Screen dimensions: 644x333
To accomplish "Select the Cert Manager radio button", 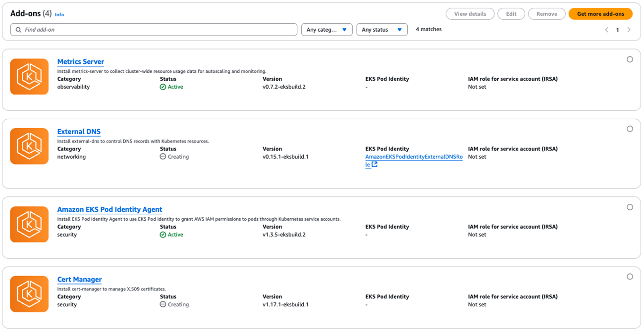I will pos(630,277).
